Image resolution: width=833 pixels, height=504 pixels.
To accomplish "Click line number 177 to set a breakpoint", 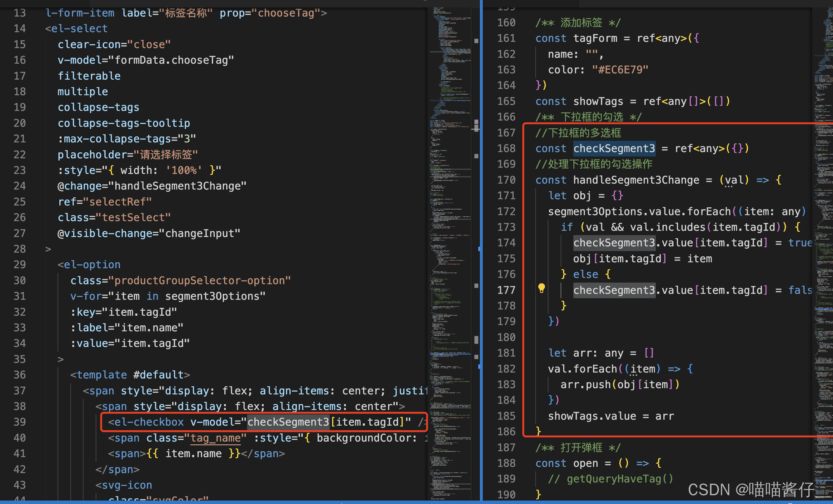I will (506, 290).
